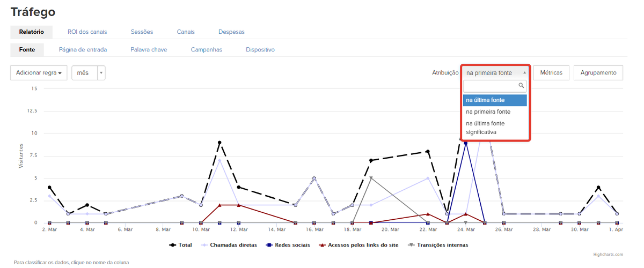Toggle the Total series in the legend
Screen dimensions: 644x268
180,245
